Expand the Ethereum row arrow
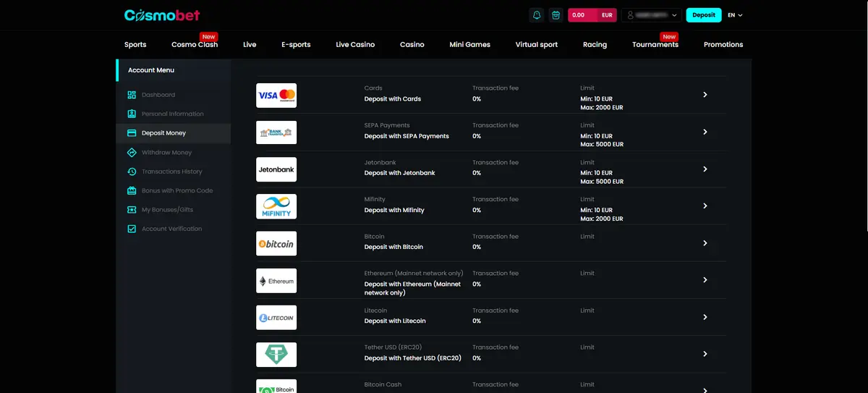Viewport: 868px width, 393px height. pyautogui.click(x=705, y=280)
